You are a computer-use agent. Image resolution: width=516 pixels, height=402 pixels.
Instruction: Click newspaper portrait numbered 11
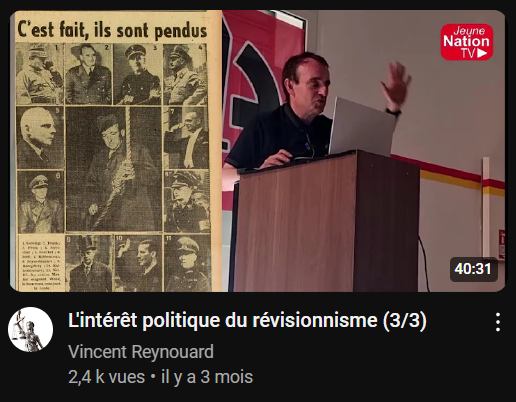pos(187,263)
